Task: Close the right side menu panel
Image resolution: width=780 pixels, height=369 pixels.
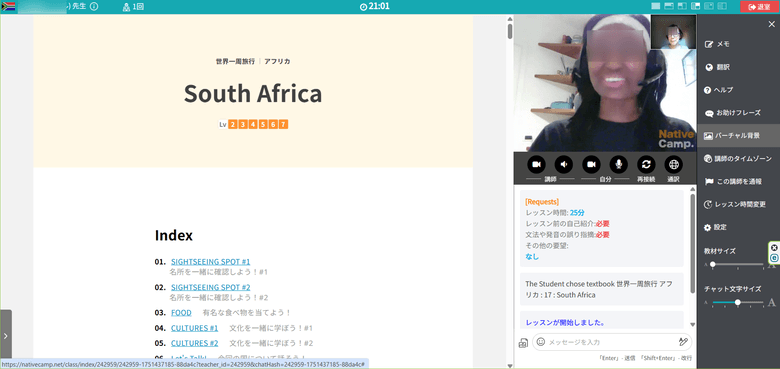Action: pyautogui.click(x=772, y=24)
